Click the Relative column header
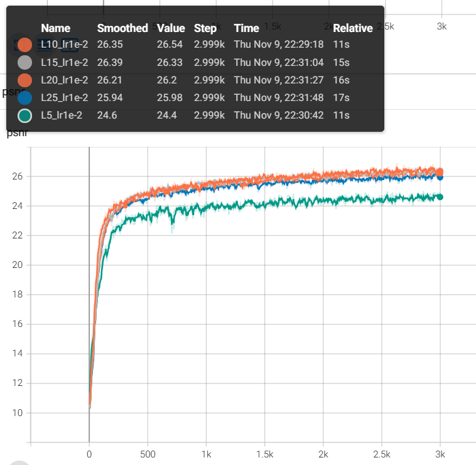The height and width of the screenshot is (465, 476). pyautogui.click(x=352, y=28)
